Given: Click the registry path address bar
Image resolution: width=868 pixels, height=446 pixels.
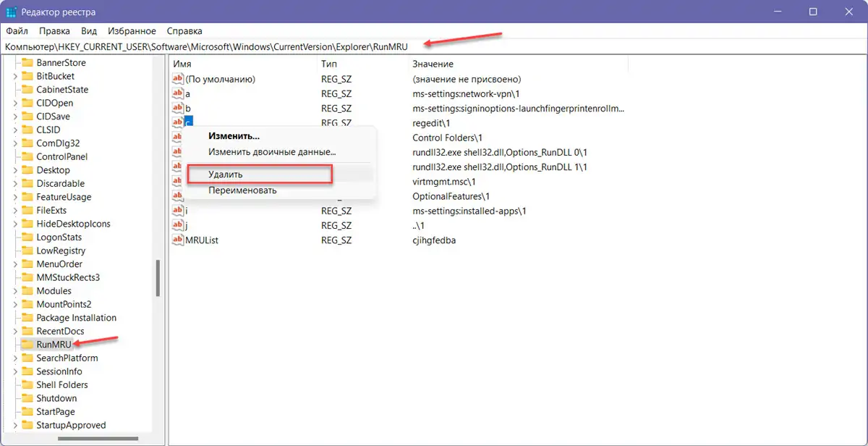Looking at the screenshot, I should (434, 46).
